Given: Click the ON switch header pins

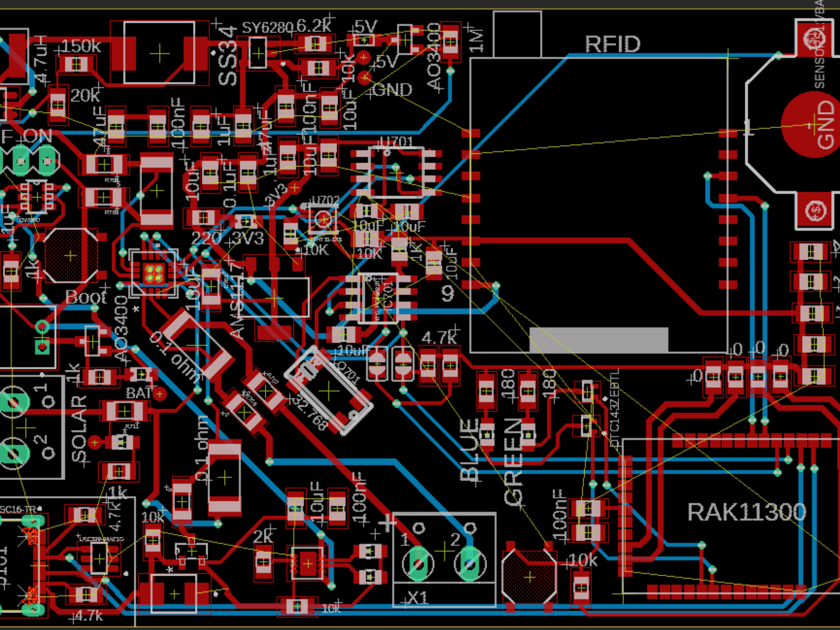Looking at the screenshot, I should tap(33, 161).
